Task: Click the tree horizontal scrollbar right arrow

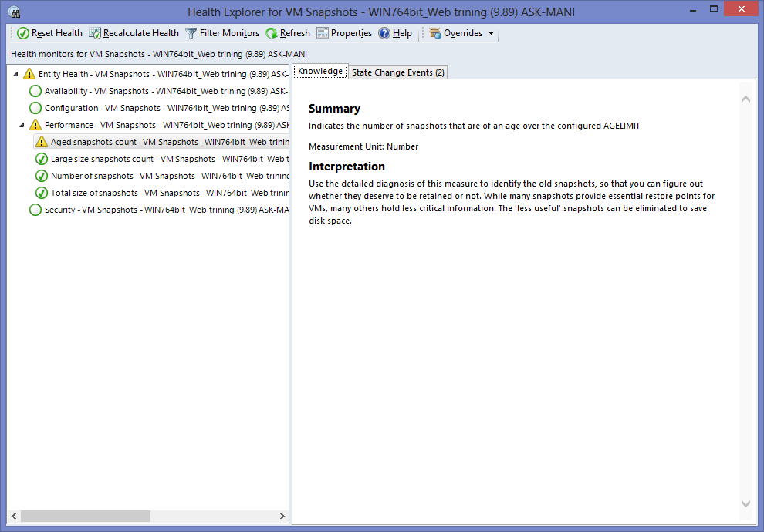Action: point(282,516)
